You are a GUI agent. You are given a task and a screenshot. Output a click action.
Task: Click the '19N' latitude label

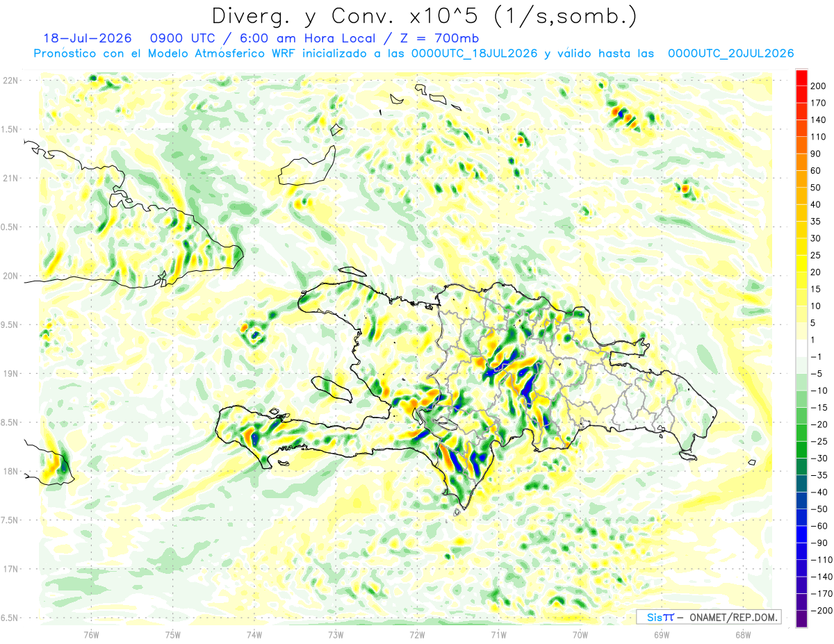(10, 373)
